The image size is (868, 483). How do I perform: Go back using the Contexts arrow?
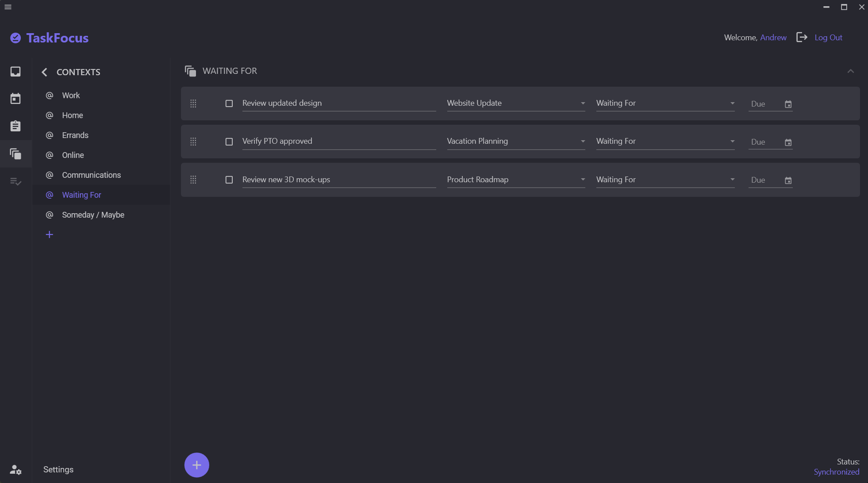click(x=44, y=72)
